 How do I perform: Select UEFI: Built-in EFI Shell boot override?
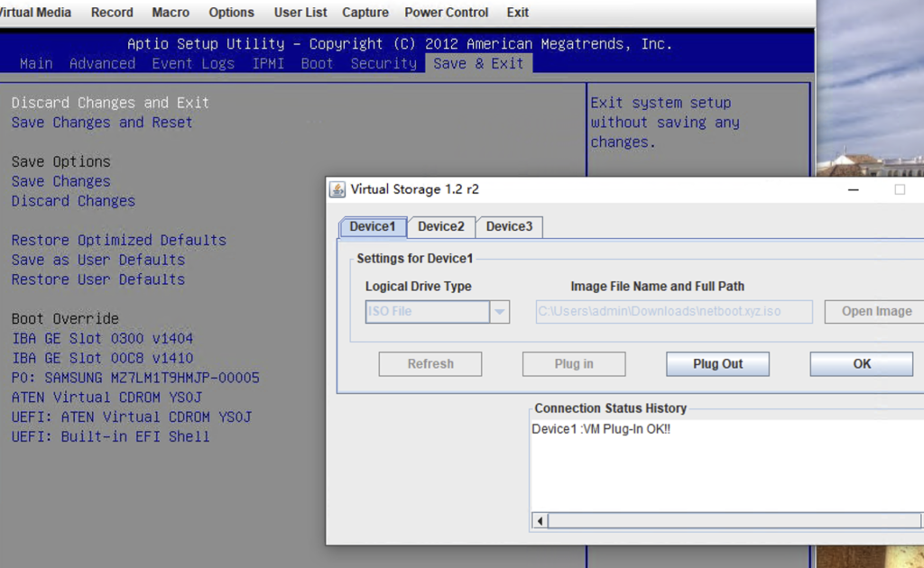[110, 436]
